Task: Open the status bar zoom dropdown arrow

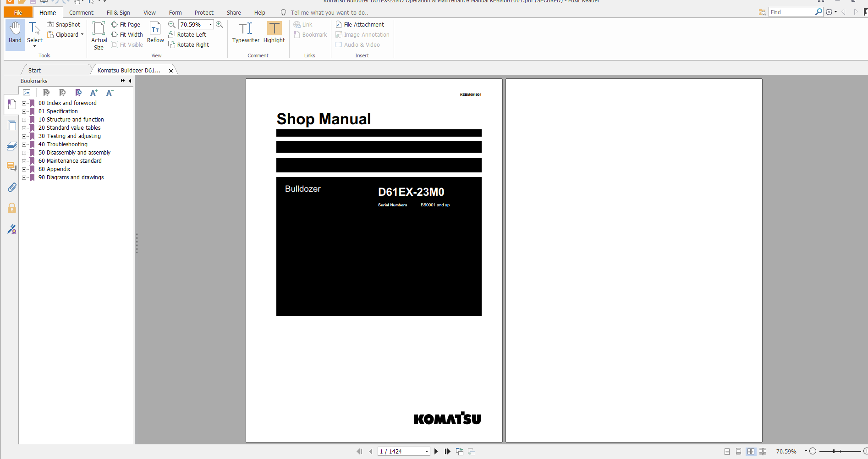Action: tap(805, 452)
